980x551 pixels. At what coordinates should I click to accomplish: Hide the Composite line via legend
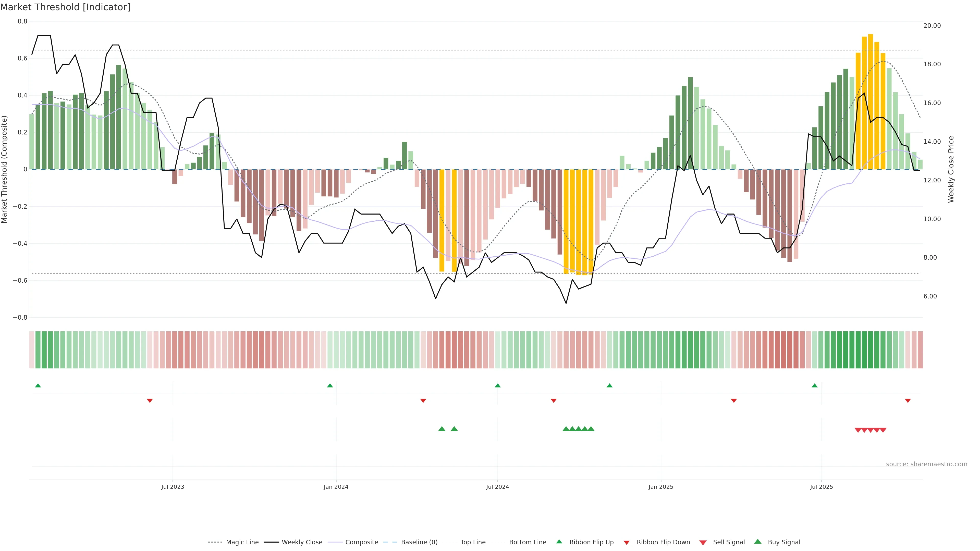361,542
